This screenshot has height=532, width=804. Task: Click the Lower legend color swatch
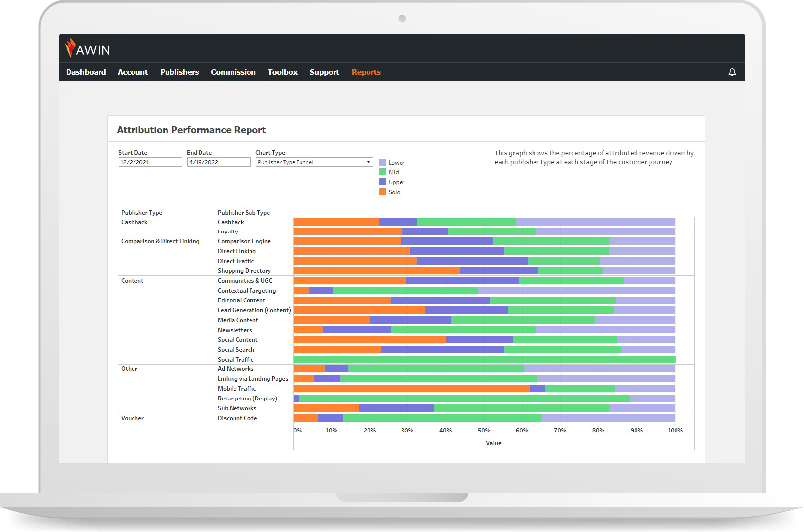[383, 162]
